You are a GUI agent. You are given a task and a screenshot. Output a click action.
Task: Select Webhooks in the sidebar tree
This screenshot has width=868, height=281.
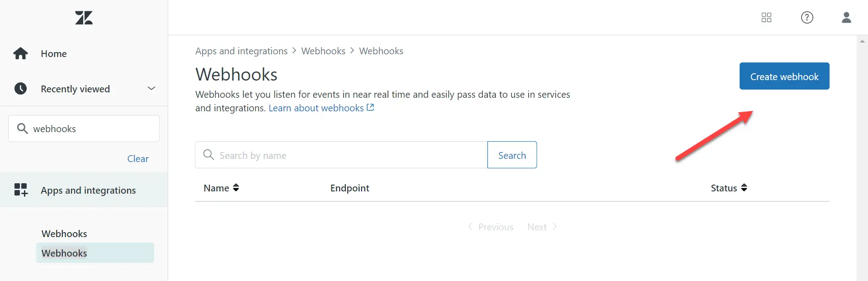pos(64,233)
